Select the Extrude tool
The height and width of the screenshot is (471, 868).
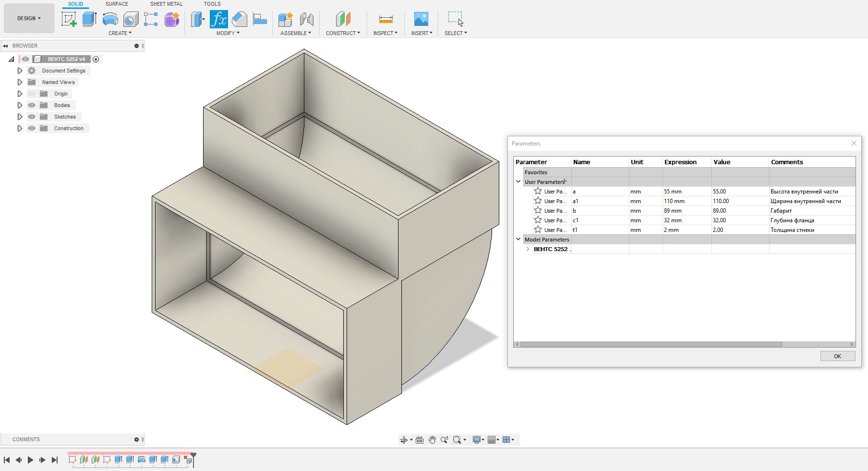coord(89,19)
